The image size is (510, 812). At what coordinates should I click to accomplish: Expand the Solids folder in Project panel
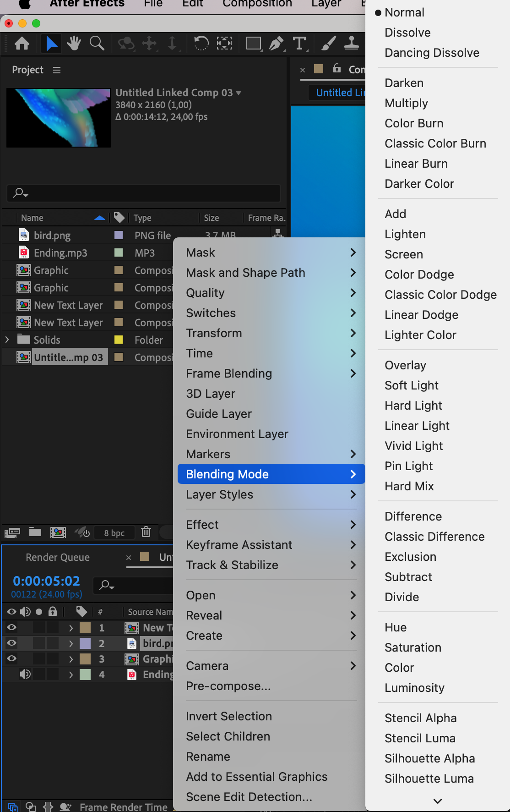7,340
